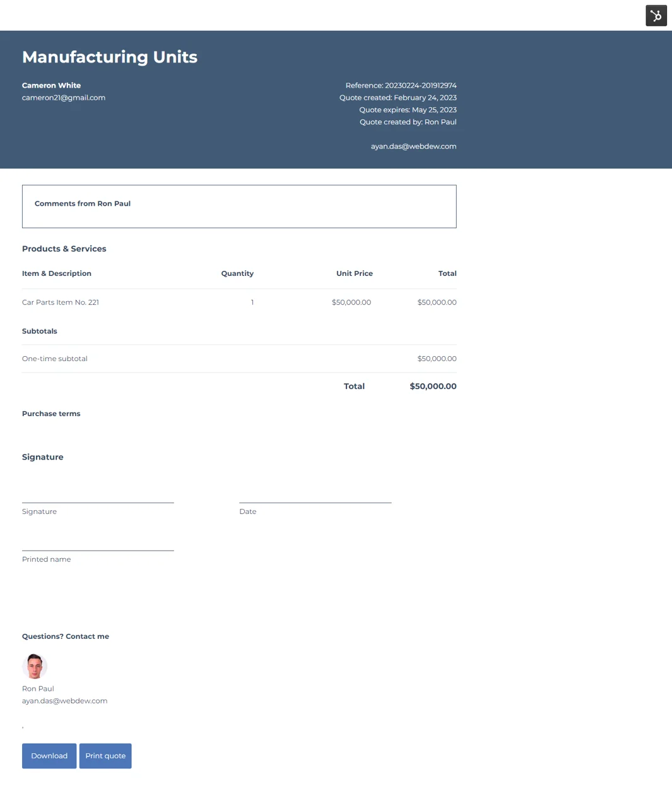
Task: Click the contact email under Questions? Contact me
Action: (64, 700)
